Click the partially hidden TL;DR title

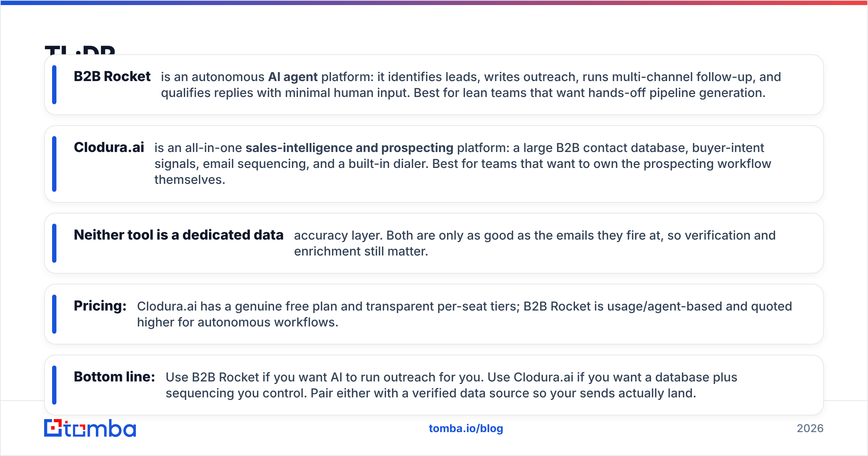point(80,50)
